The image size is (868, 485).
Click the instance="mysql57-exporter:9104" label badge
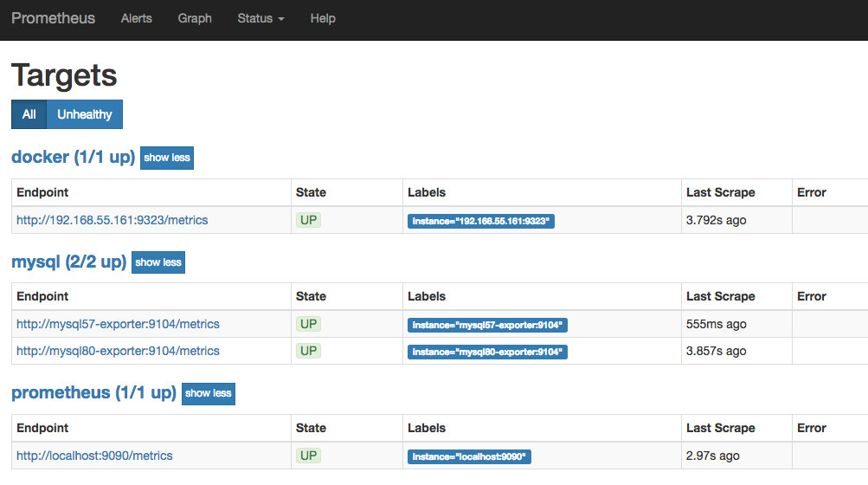click(x=487, y=325)
